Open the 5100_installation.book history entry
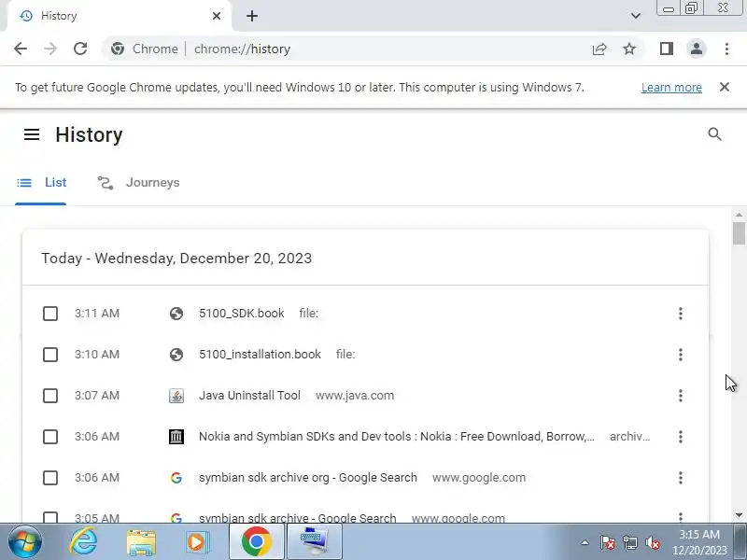The image size is (747, 560). coord(260,355)
